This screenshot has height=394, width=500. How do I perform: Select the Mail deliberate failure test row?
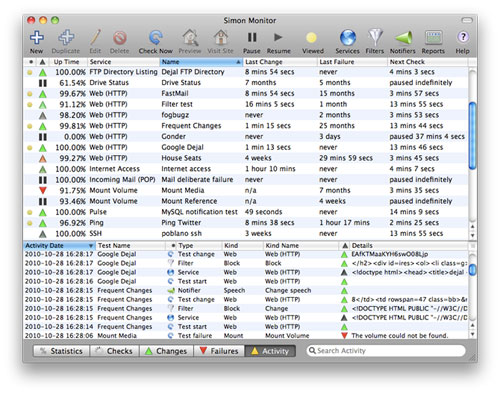coord(246,180)
